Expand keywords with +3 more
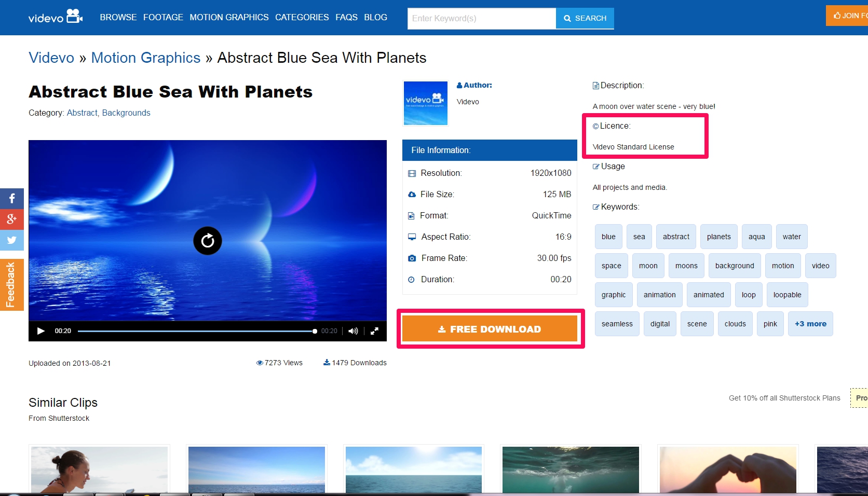Screen dimensions: 868x496 (x=810, y=324)
